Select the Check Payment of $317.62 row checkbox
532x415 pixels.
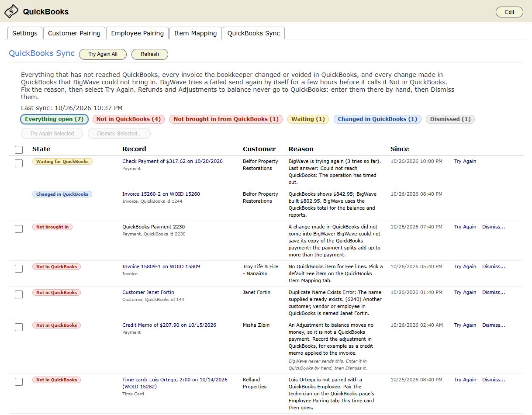(x=19, y=163)
